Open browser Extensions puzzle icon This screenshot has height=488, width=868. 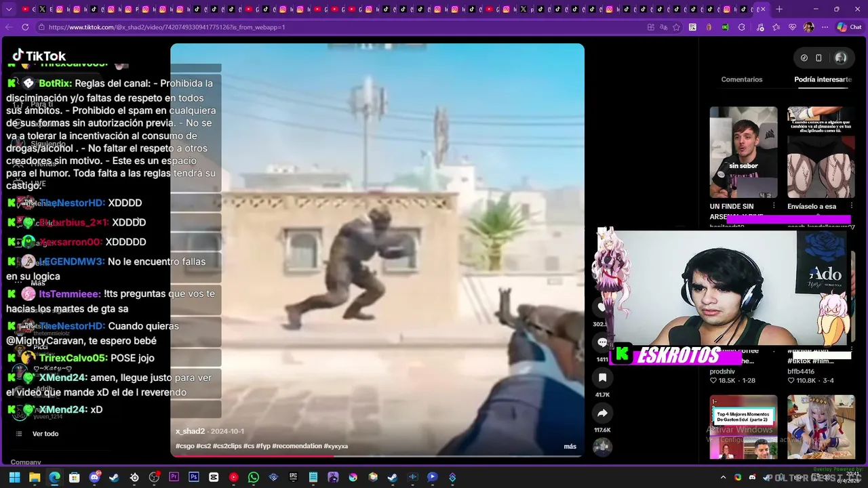tap(741, 27)
